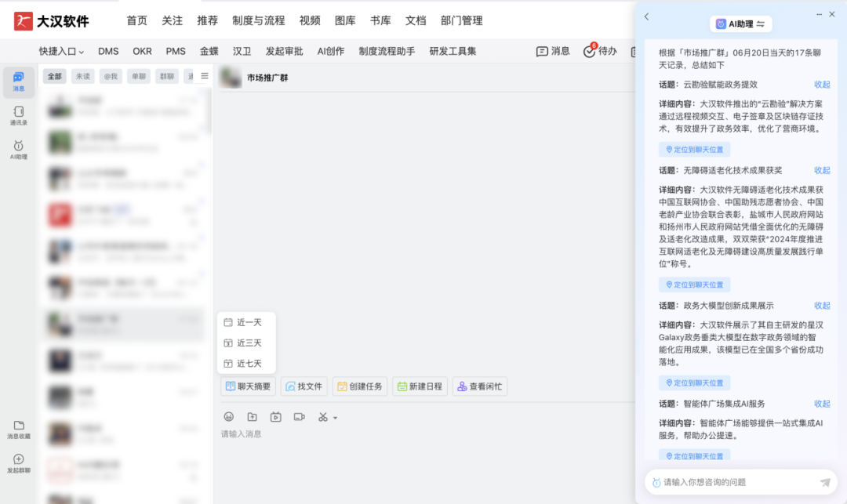This screenshot has width=847, height=504.
Task: Open the 快捷入口 dropdown
Action: pyautogui.click(x=61, y=50)
